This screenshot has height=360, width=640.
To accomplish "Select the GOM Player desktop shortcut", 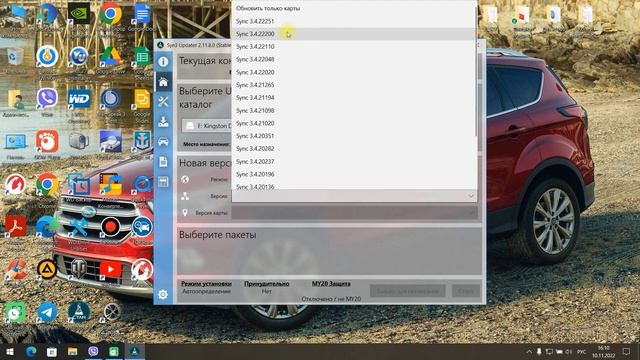I will pos(47,143).
